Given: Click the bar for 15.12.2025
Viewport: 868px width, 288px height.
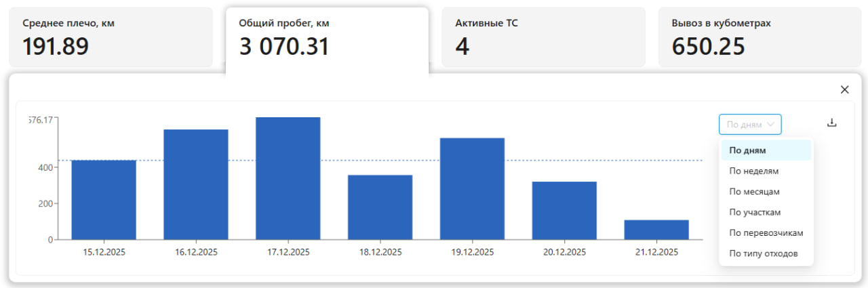Looking at the screenshot, I should click(x=104, y=200).
